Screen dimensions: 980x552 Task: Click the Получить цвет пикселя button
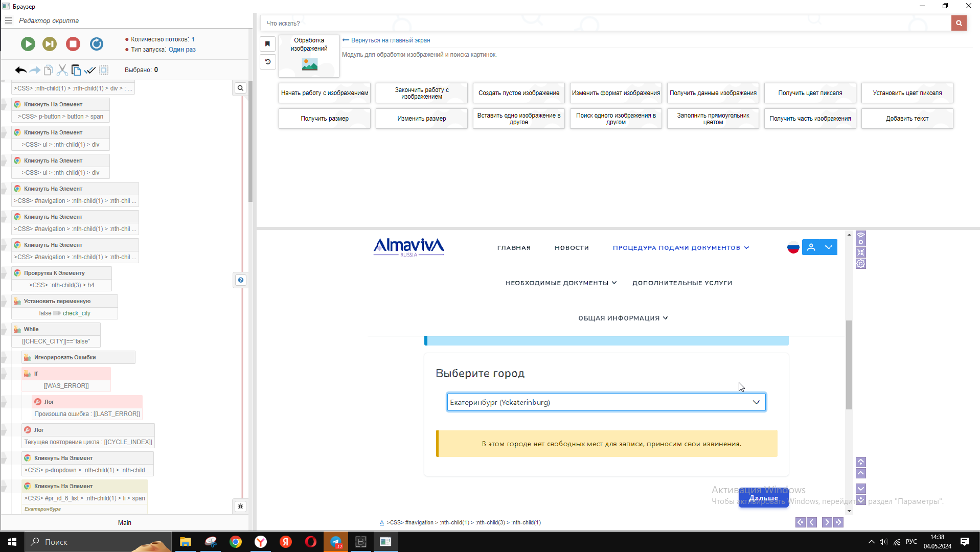pyautogui.click(x=810, y=93)
